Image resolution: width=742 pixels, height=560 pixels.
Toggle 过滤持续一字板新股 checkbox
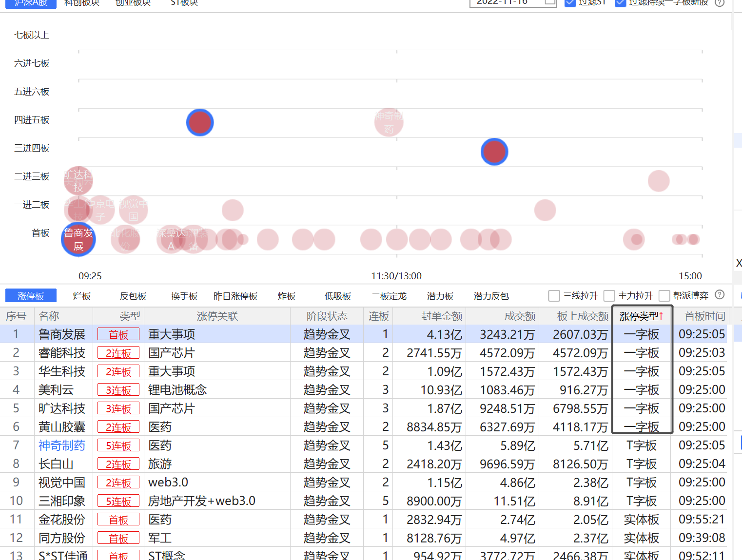620,2
